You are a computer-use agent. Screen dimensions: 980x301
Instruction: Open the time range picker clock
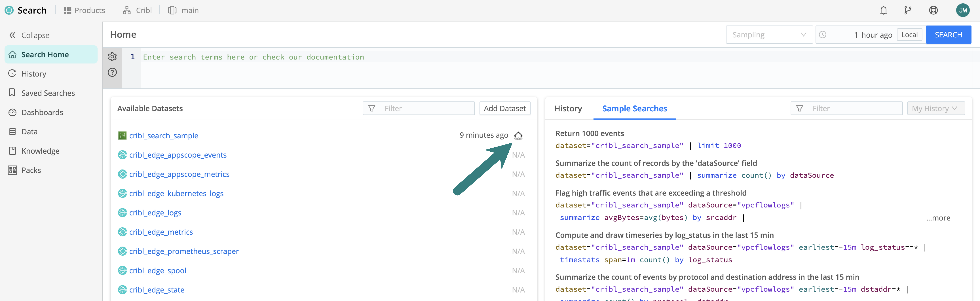(x=822, y=35)
